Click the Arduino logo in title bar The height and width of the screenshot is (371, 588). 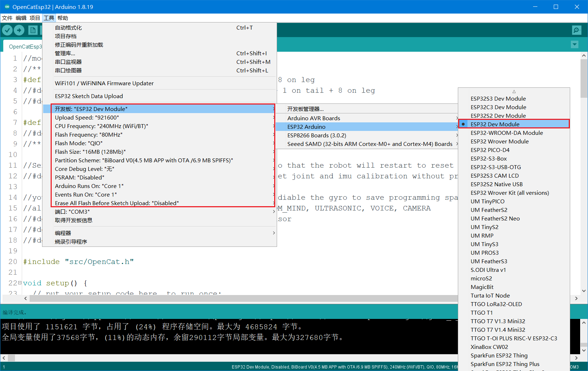7,7
